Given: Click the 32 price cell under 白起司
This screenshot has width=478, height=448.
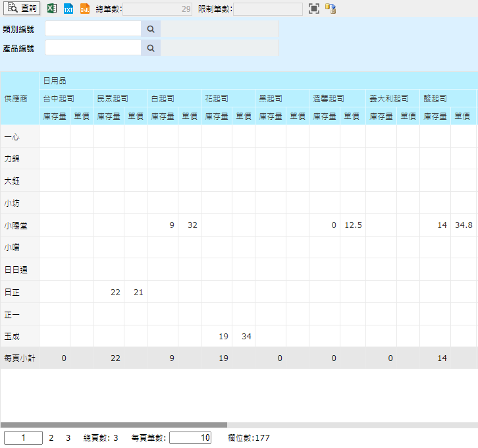Looking at the screenshot, I should tap(190, 225).
